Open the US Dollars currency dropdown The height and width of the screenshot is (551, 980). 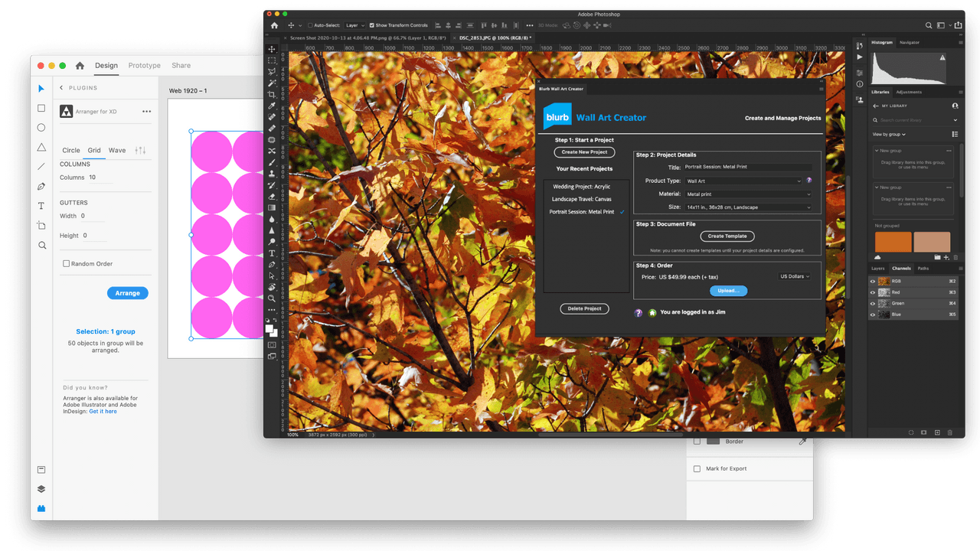[x=795, y=276]
